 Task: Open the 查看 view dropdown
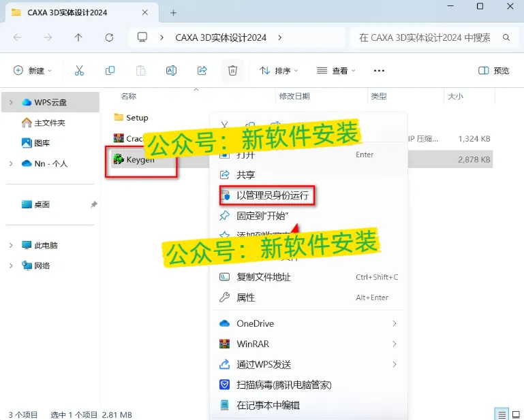click(x=336, y=70)
